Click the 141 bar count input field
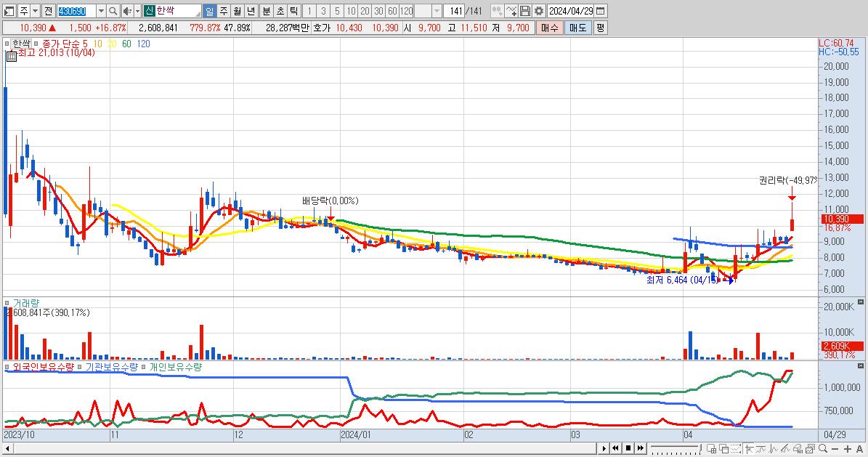Screen dimensions: 868x457 [455, 11]
